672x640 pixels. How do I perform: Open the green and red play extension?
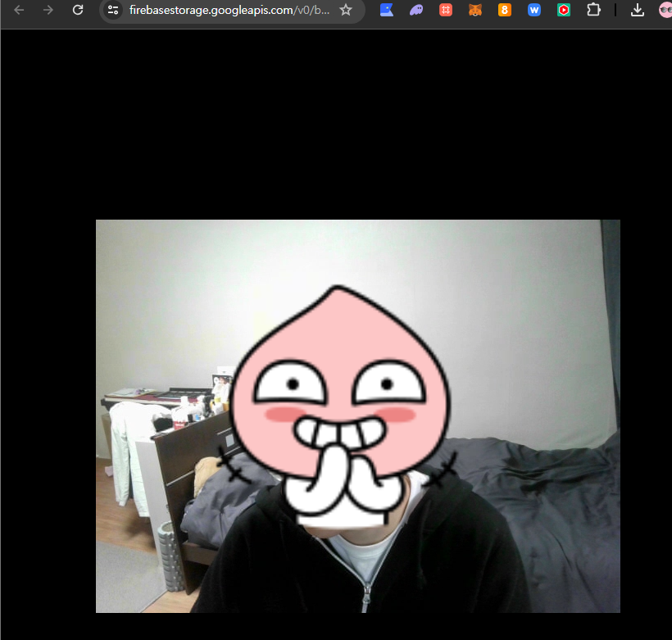pyautogui.click(x=564, y=10)
